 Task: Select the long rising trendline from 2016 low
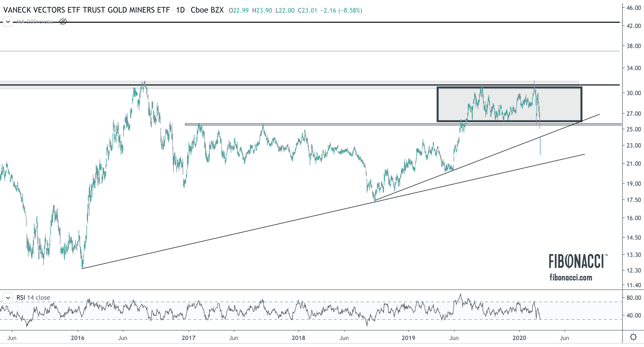coord(333,211)
